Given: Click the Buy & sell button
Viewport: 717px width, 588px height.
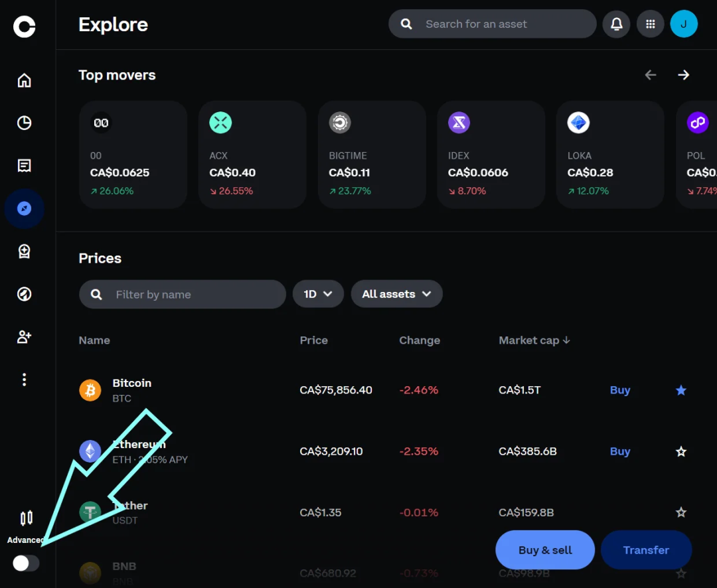Looking at the screenshot, I should point(545,550).
